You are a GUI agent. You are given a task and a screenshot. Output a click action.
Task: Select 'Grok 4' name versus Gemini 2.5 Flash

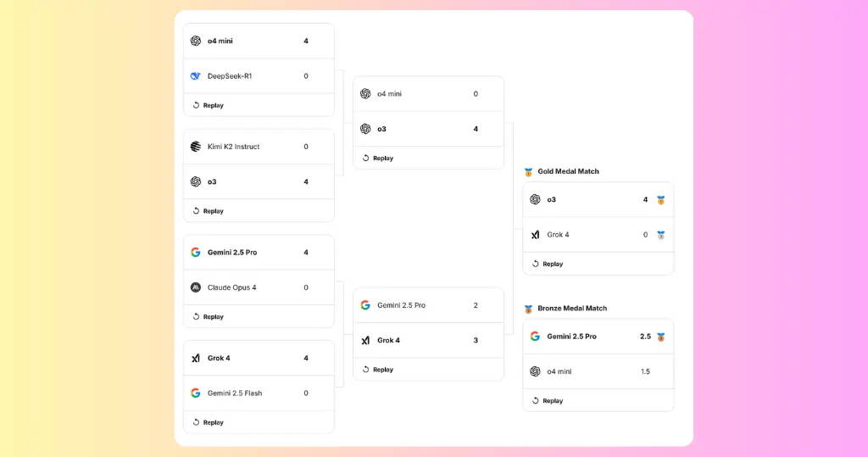point(219,358)
